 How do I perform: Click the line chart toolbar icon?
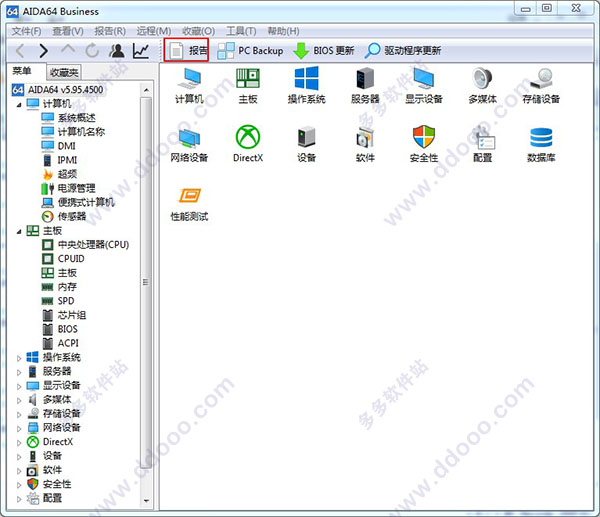[141, 51]
